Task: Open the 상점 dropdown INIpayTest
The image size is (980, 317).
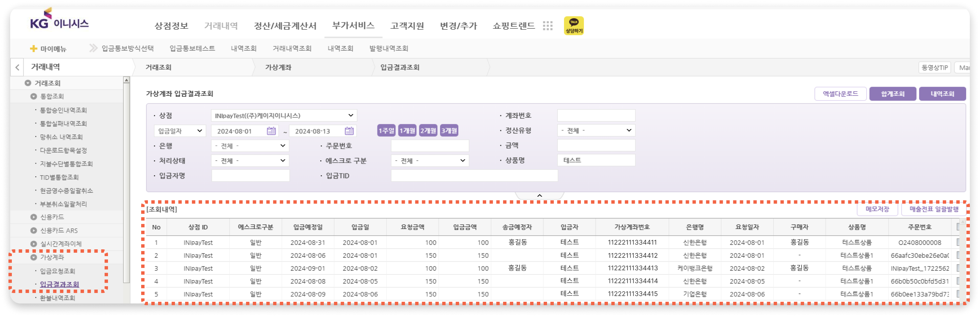Action: point(284,115)
